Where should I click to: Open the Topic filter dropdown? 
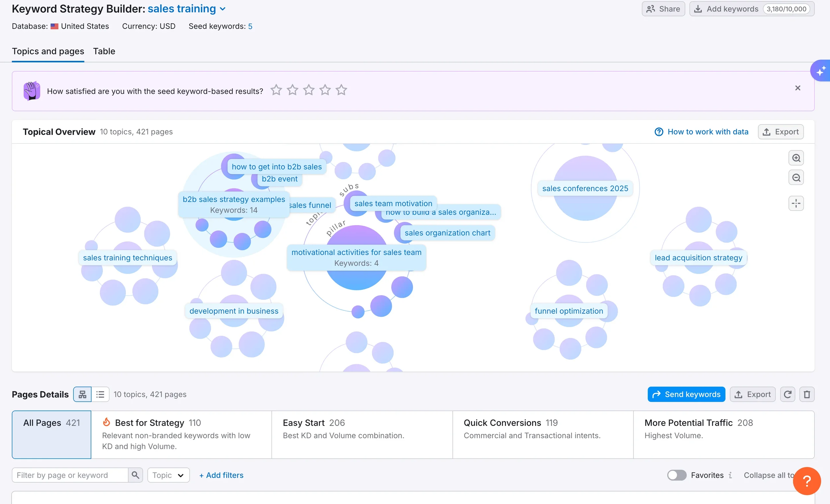coord(168,475)
